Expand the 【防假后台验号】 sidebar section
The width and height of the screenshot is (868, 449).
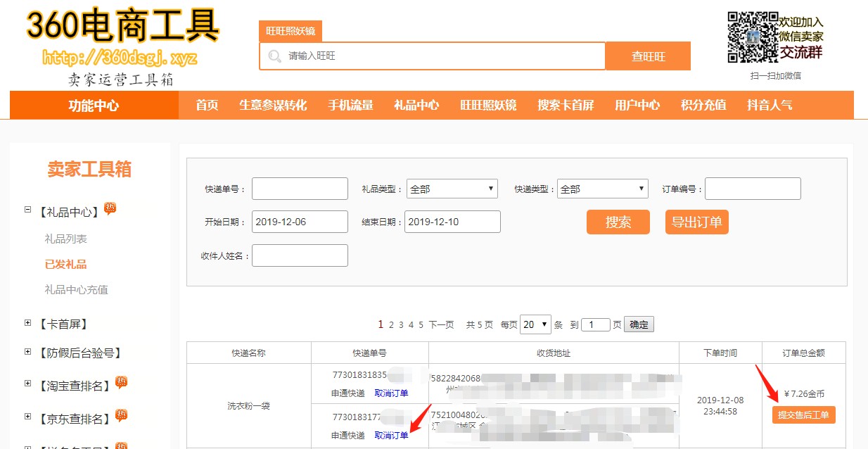tap(28, 352)
